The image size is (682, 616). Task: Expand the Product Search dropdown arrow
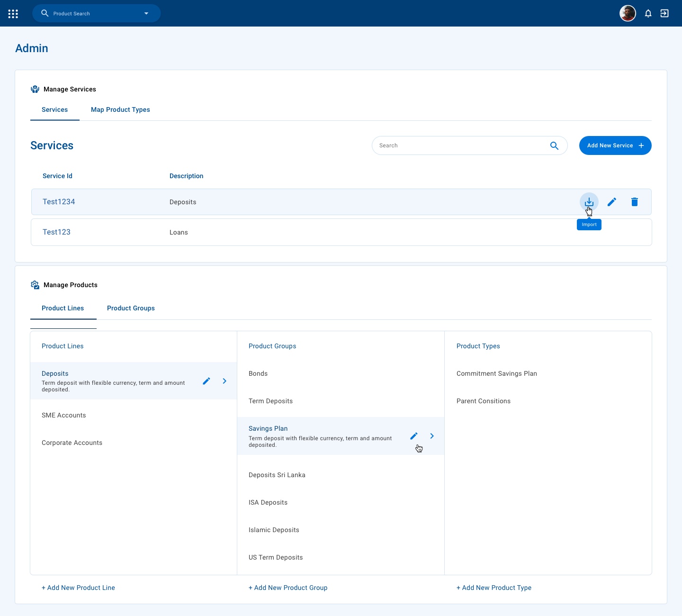click(x=146, y=13)
